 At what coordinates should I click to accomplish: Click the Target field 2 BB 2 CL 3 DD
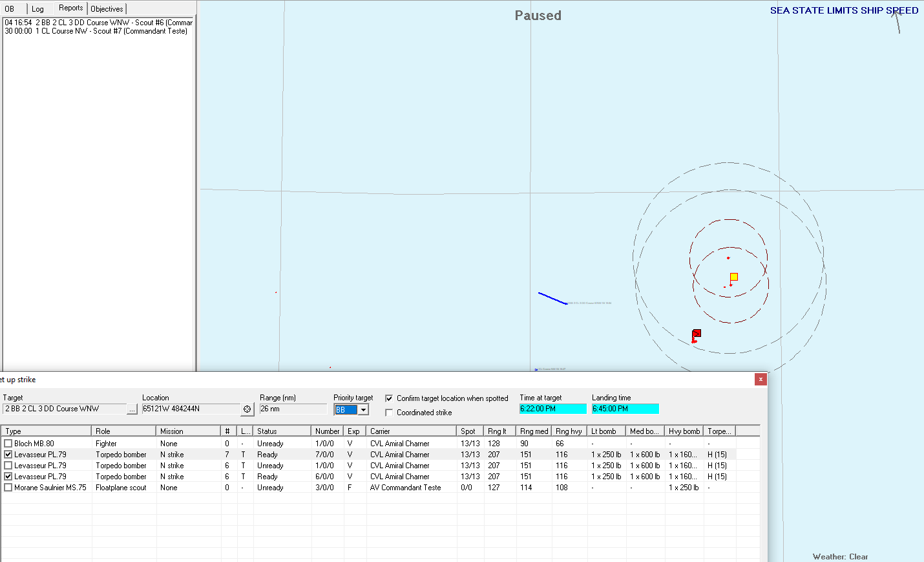(x=65, y=409)
